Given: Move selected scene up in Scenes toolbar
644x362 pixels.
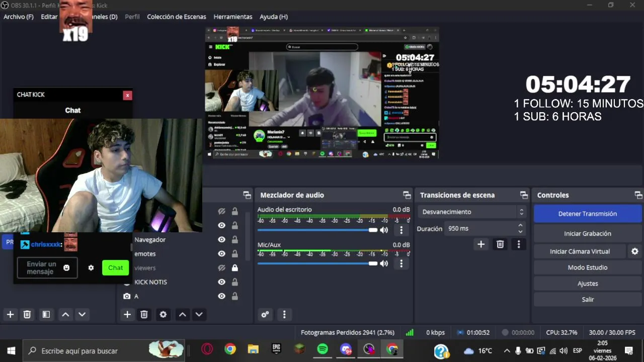Looking at the screenshot, I should pos(65,314).
